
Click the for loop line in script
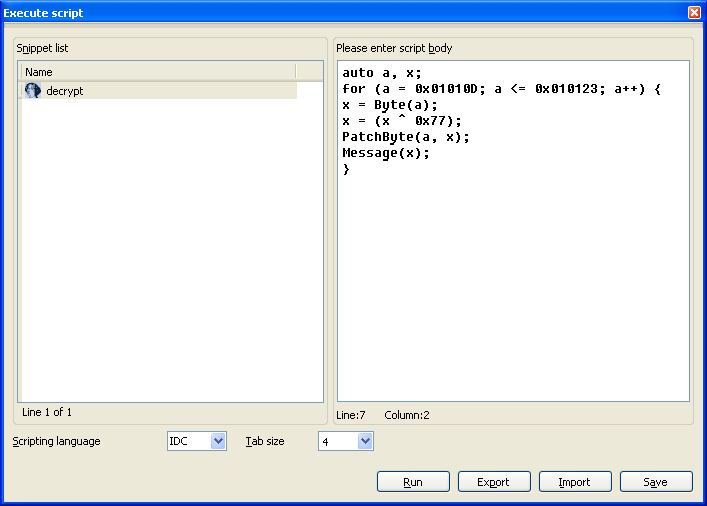(x=500, y=89)
